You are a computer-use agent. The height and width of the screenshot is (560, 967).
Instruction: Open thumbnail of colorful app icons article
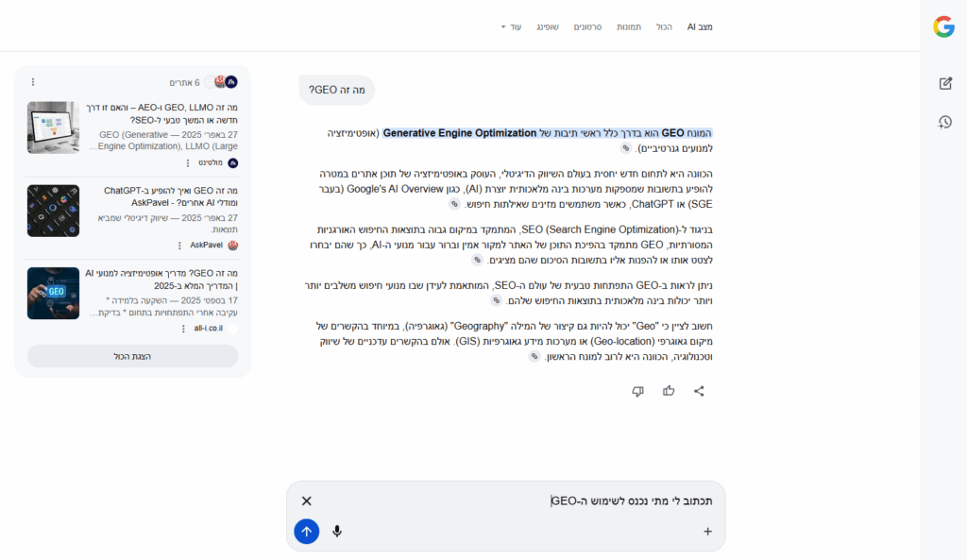click(53, 211)
